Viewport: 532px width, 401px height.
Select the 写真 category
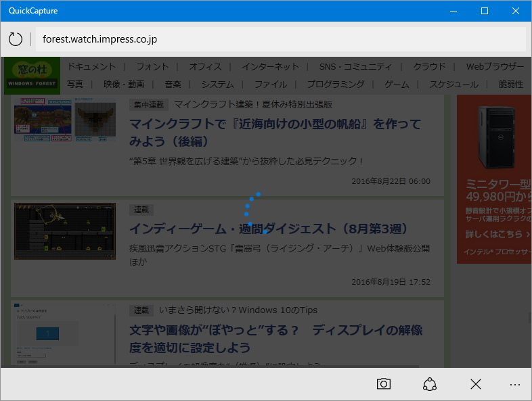pyautogui.click(x=75, y=84)
